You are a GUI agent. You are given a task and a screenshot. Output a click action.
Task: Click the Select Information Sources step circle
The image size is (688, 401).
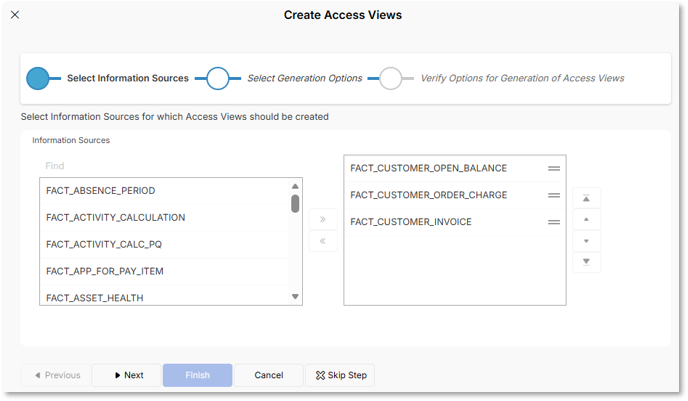[x=38, y=79]
